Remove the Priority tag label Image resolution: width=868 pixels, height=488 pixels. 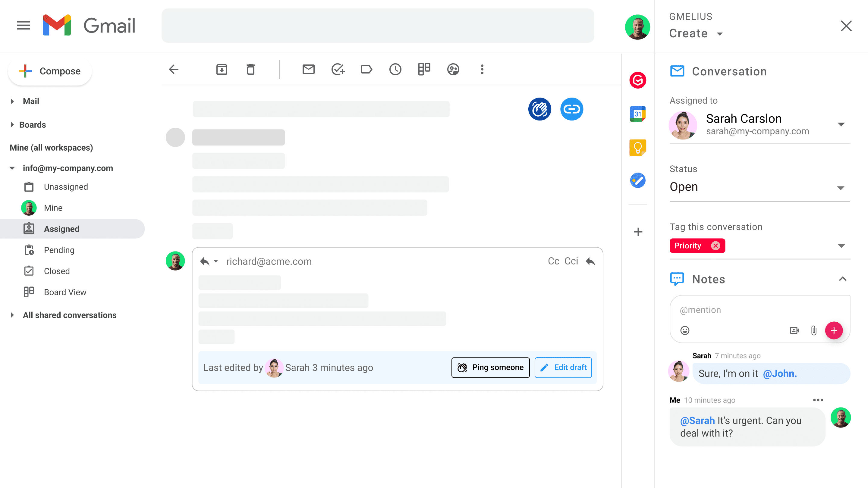click(716, 245)
